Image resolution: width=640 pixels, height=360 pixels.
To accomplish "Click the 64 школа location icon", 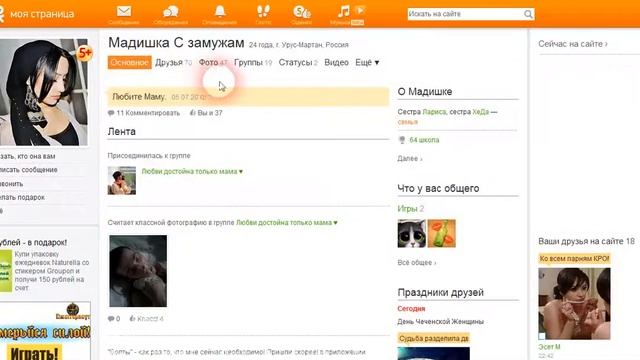I will [x=402, y=140].
